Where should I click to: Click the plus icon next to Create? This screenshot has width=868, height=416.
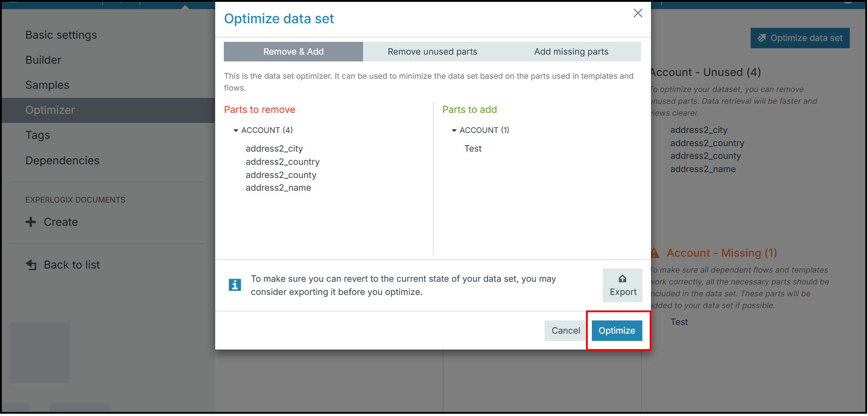tap(31, 222)
